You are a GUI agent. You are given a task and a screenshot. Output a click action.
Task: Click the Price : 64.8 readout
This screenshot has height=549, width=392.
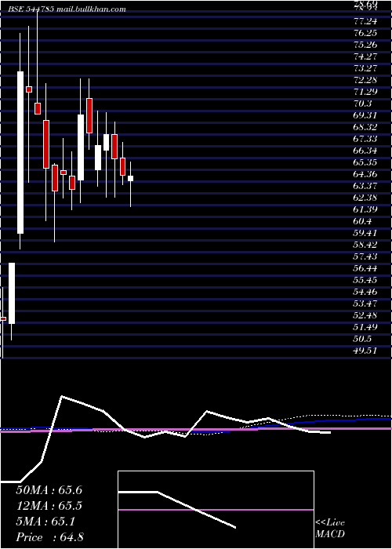(x=49, y=537)
